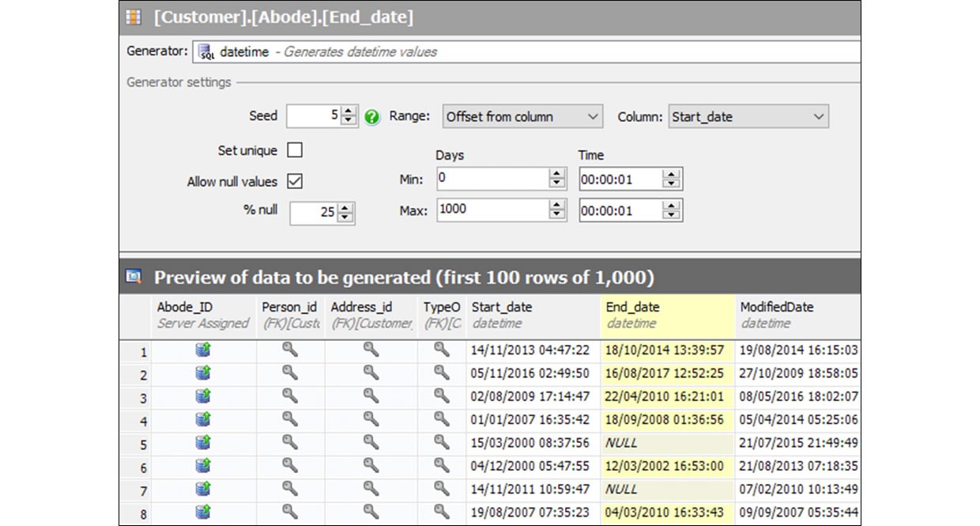Viewport: 980px width, 526px height.
Task: Open the Range dropdown showing Offset from column
Action: pyautogui.click(x=522, y=116)
